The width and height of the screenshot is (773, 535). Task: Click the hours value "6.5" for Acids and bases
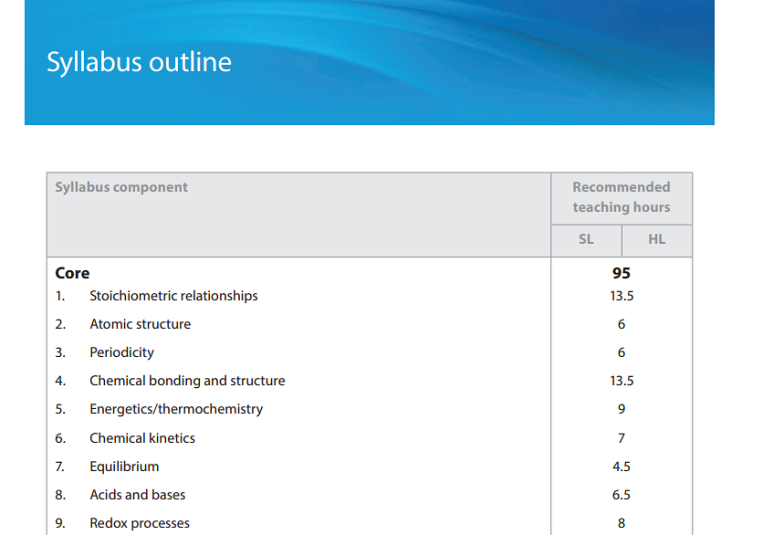(x=621, y=495)
